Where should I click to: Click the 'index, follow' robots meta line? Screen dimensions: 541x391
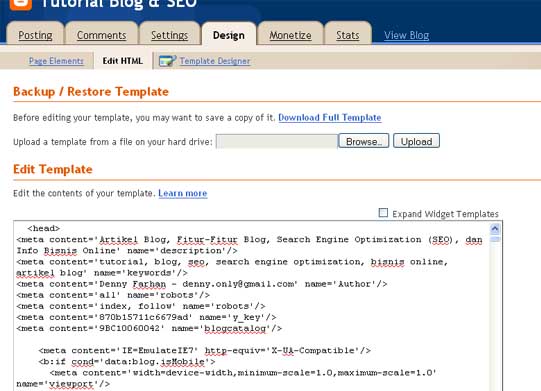(141, 306)
